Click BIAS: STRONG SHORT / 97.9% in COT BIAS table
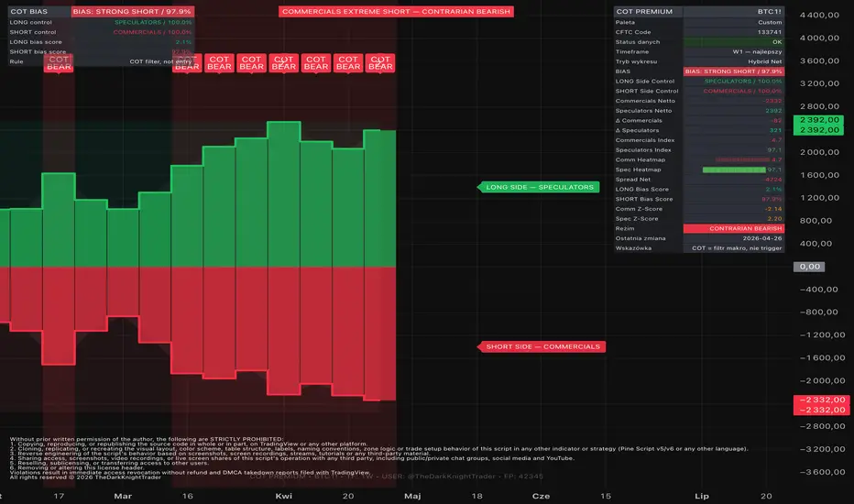Screen dimensions: 854x504 pyautogui.click(x=132, y=11)
